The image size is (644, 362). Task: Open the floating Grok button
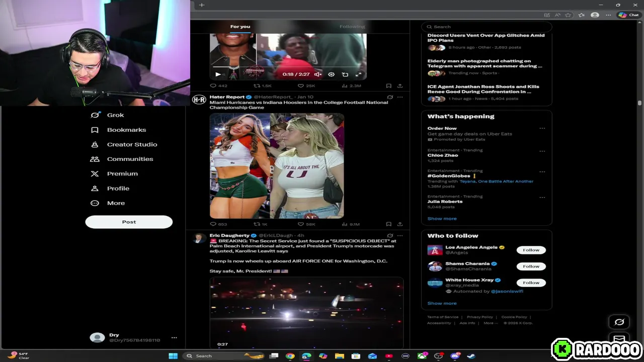tap(619, 322)
